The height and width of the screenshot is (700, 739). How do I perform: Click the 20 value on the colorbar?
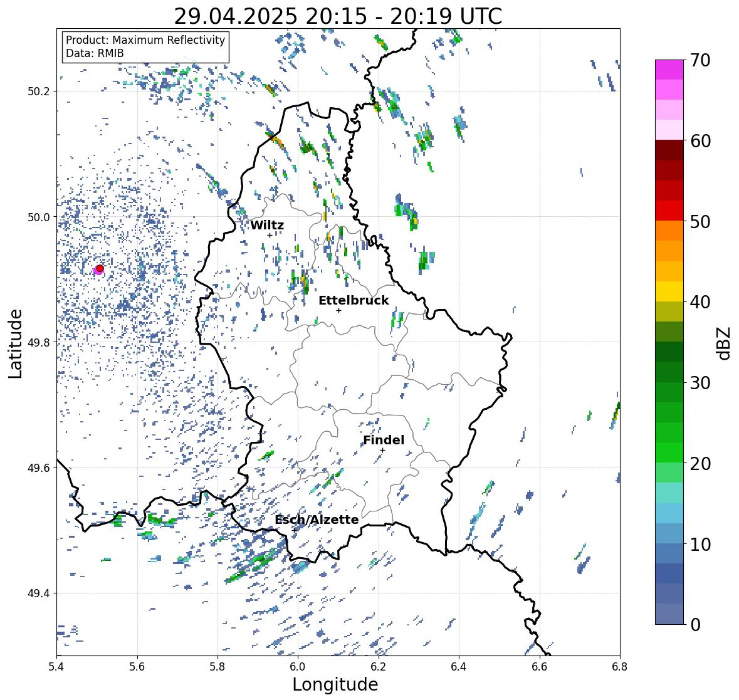700,464
